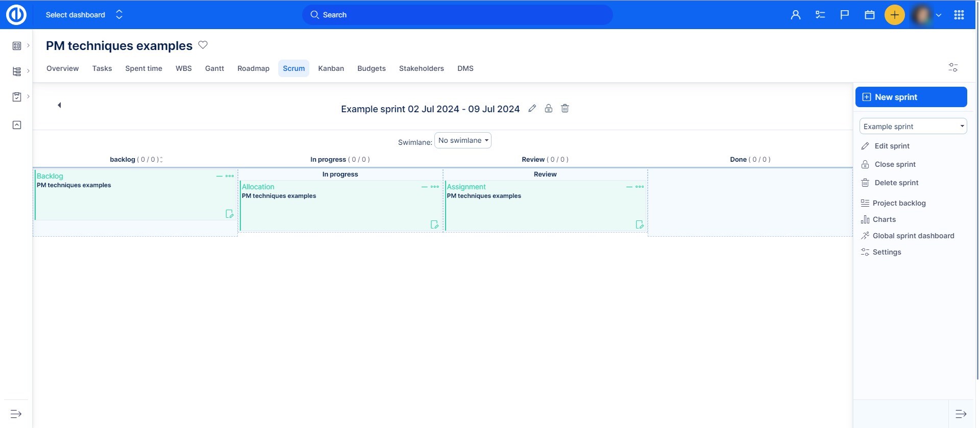Click the lock icon beside sprint title
The image size is (980, 428).
(548, 108)
